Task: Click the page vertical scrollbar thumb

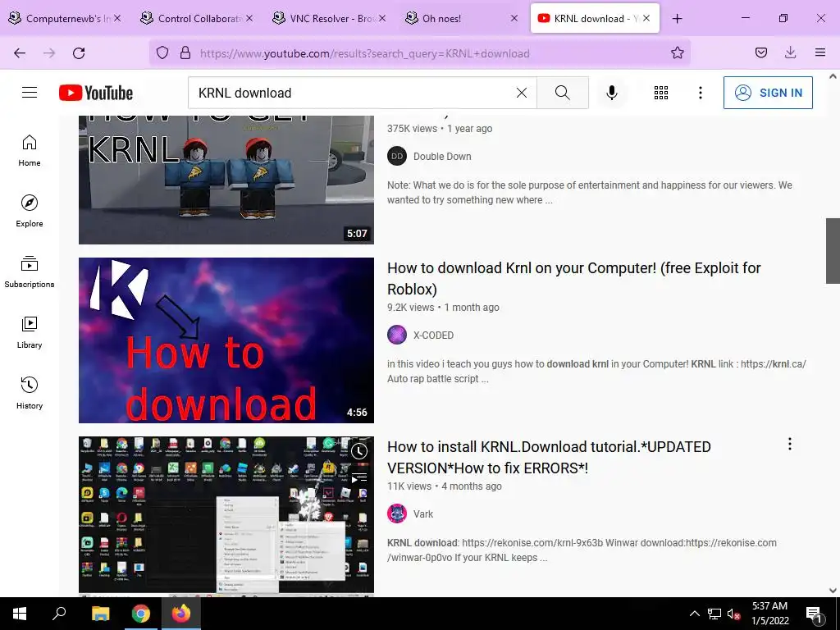Action: pos(833,251)
